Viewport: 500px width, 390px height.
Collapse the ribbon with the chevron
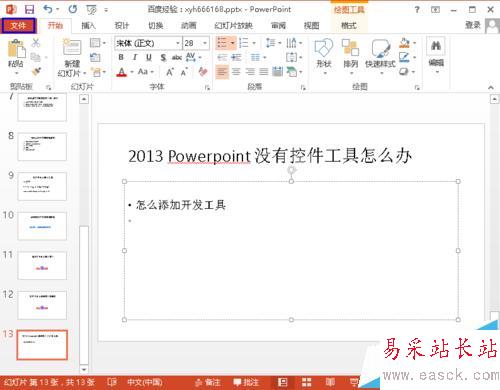[491, 87]
